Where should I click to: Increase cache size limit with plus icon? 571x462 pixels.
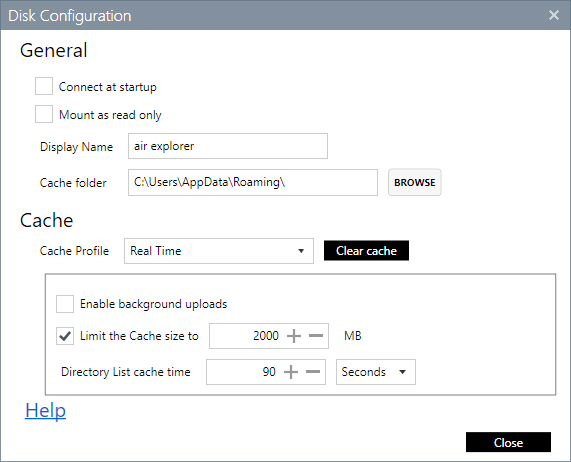[294, 336]
